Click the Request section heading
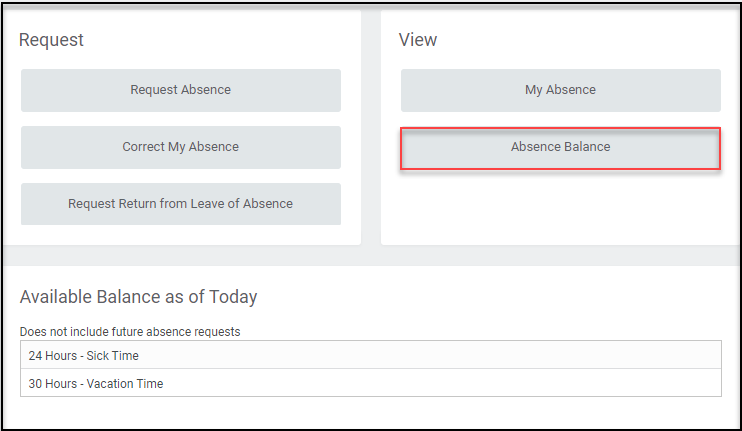The image size is (742, 431). coord(51,40)
